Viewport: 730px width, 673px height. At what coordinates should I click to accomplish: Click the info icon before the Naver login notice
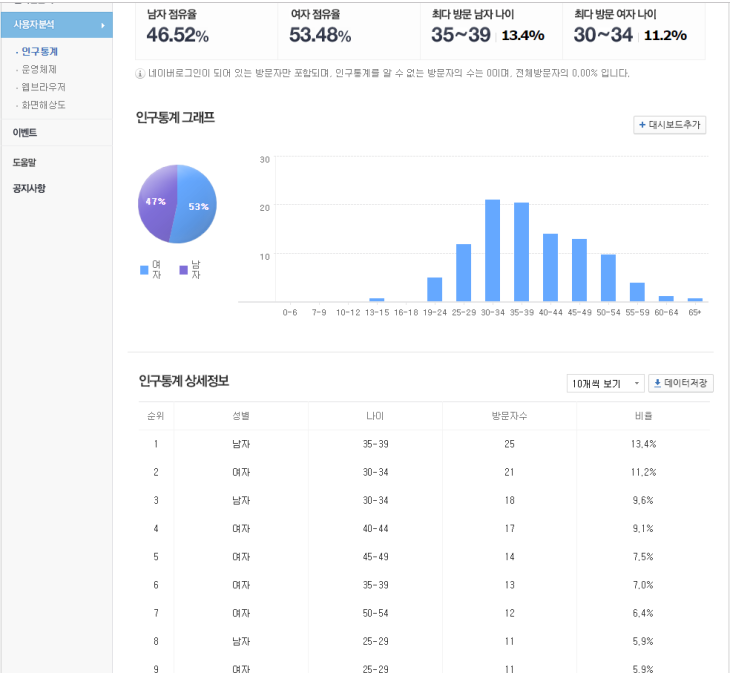(x=140, y=74)
